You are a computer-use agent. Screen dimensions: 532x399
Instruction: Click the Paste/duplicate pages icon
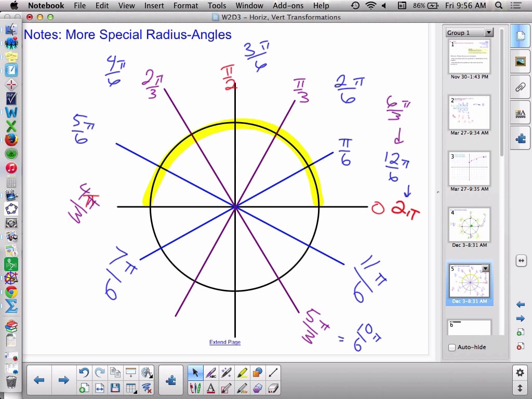click(115, 373)
